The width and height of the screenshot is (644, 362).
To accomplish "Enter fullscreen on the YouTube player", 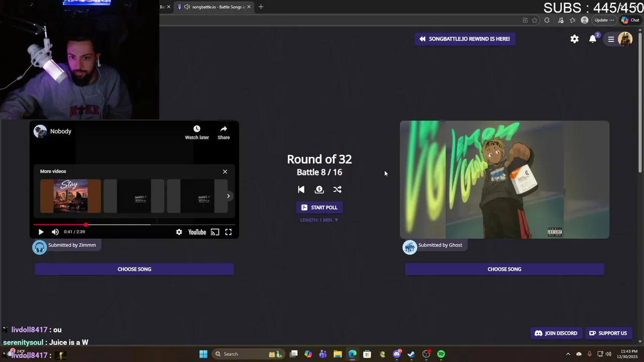I will (x=228, y=232).
